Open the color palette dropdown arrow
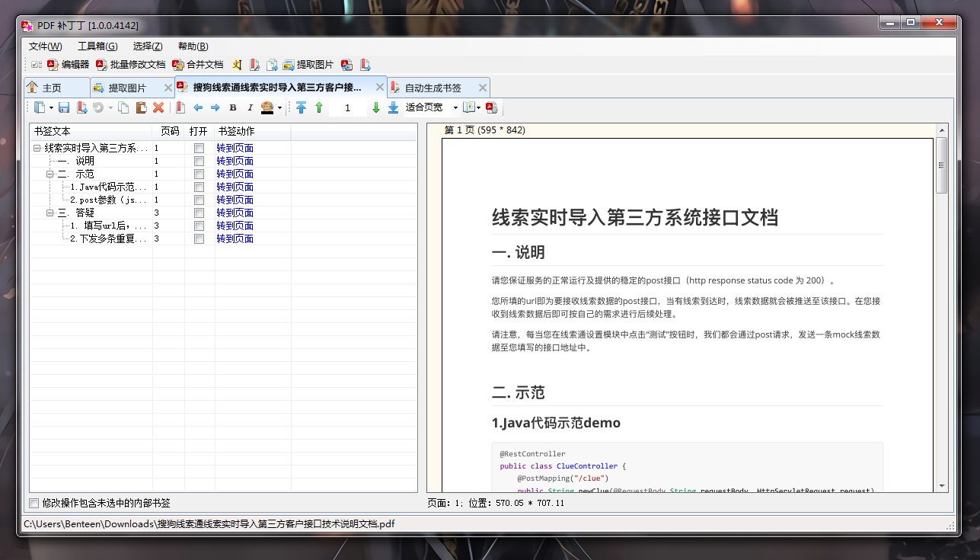 point(279,108)
